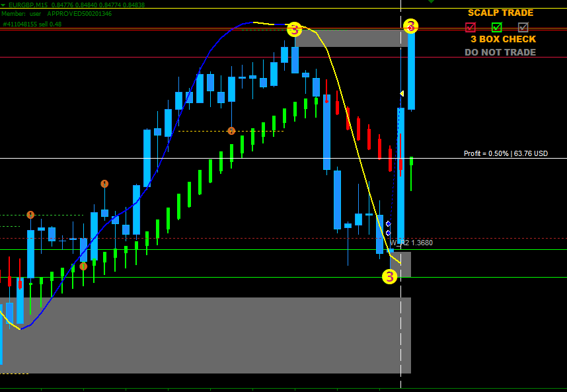Select yellow 3 marker atop the latest candle

pyautogui.click(x=411, y=26)
